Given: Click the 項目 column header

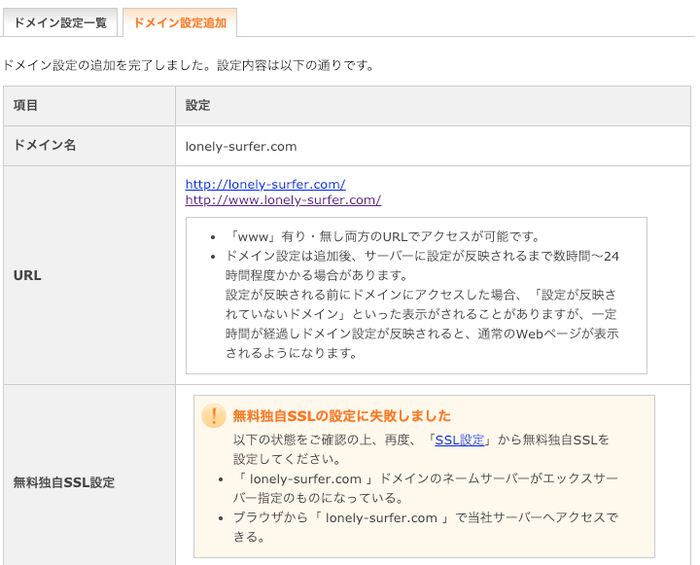Looking at the screenshot, I should (25, 105).
